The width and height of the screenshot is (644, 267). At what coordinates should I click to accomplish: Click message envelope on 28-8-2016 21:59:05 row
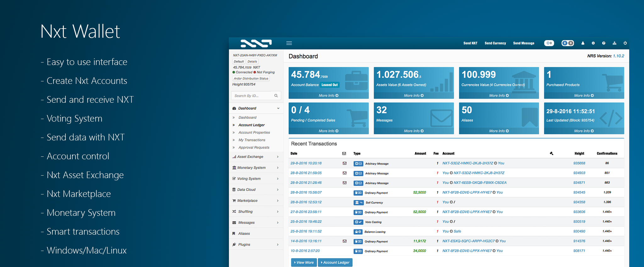[x=345, y=173]
